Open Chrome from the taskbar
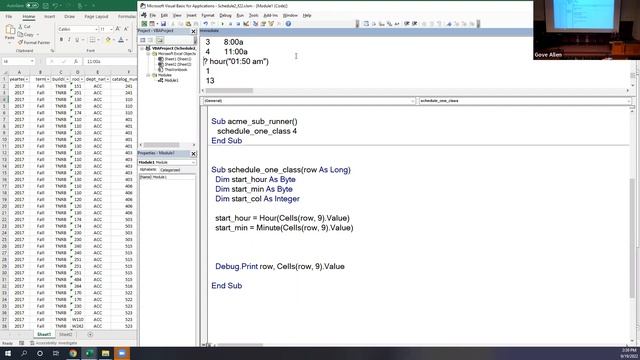 (73, 353)
